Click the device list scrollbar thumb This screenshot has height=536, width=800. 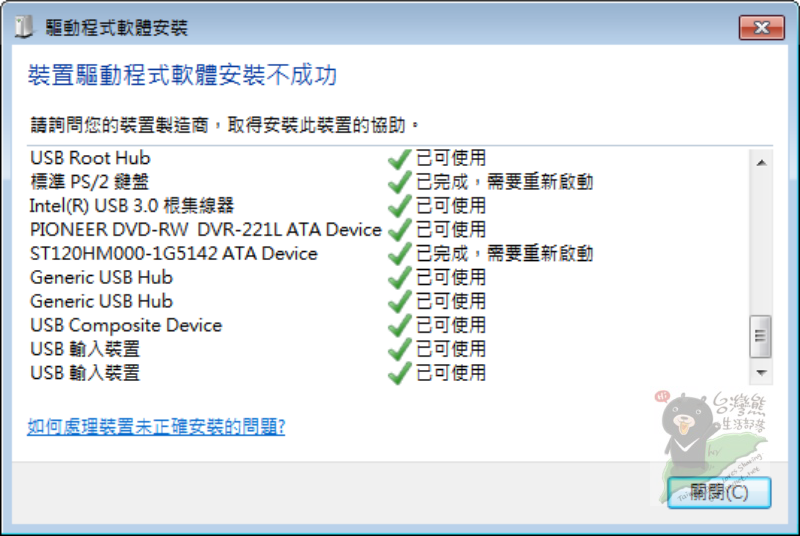pos(761,335)
